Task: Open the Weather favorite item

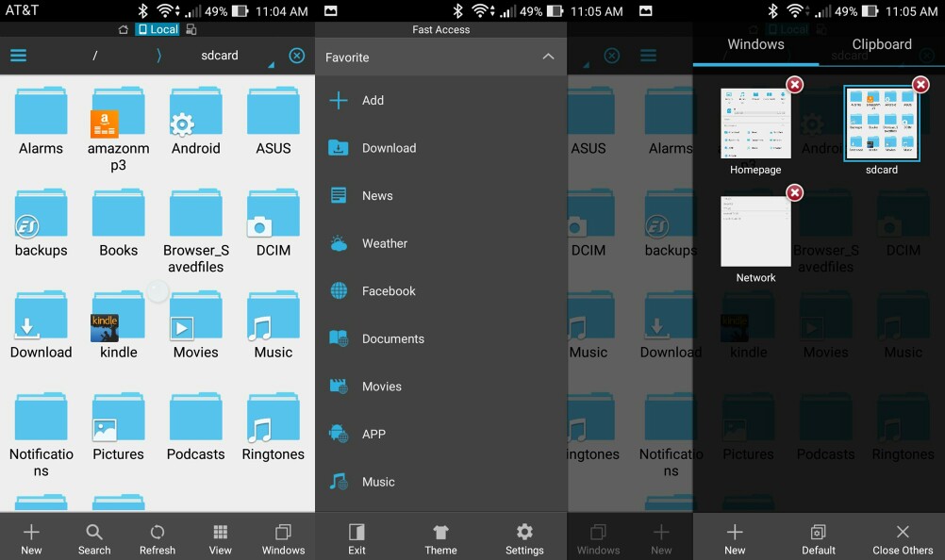Action: click(385, 243)
